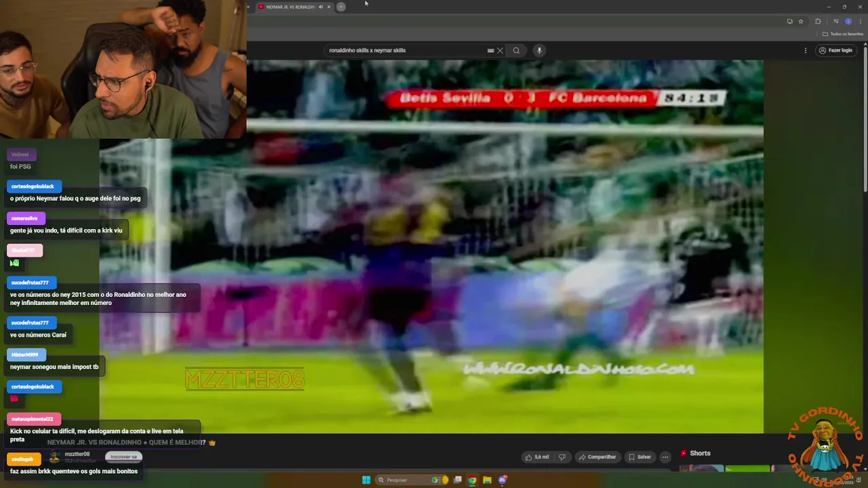This screenshot has height=488, width=868.
Task: Open YouTube settings three-dot menu
Action: pos(806,50)
